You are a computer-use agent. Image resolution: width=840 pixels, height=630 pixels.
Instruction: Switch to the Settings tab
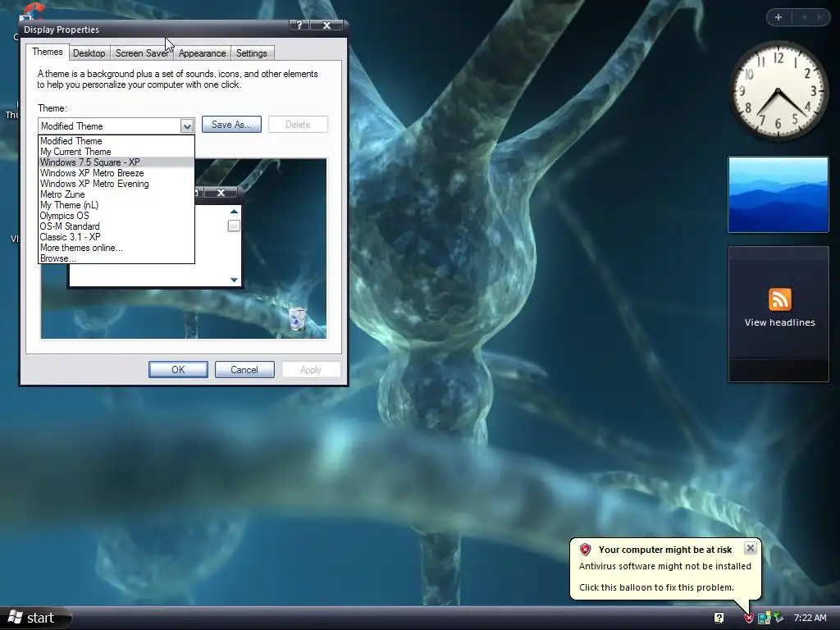point(251,53)
